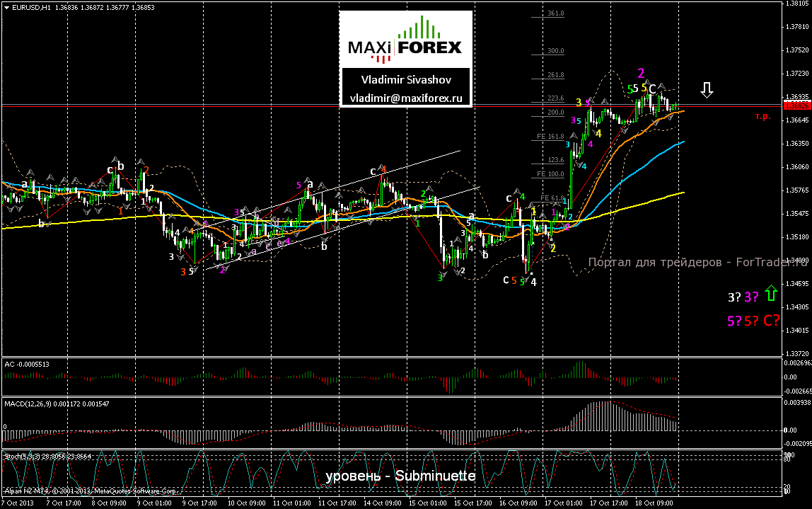This screenshot has width=812, height=509.
Task: Click the Fibonacci 361.8 level label
Action: [x=556, y=13]
